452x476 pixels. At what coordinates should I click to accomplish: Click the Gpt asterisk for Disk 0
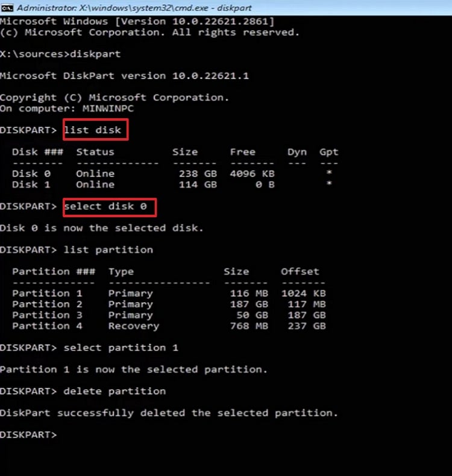coord(329,173)
